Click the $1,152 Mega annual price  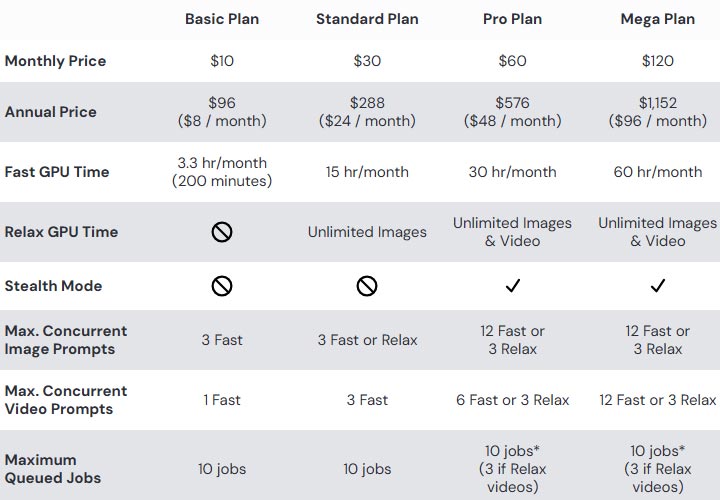click(x=658, y=103)
